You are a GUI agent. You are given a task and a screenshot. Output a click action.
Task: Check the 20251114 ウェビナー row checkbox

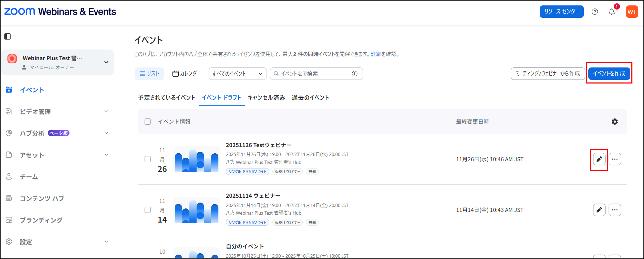pos(148,210)
